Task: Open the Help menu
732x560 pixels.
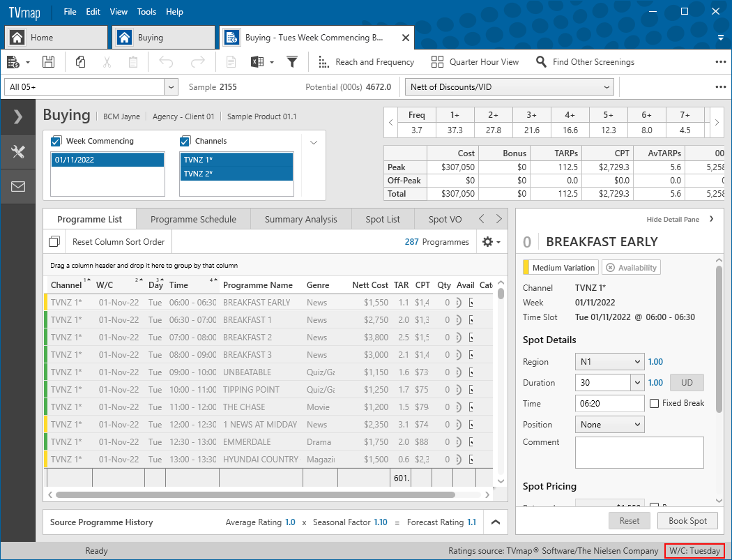Action: (174, 12)
